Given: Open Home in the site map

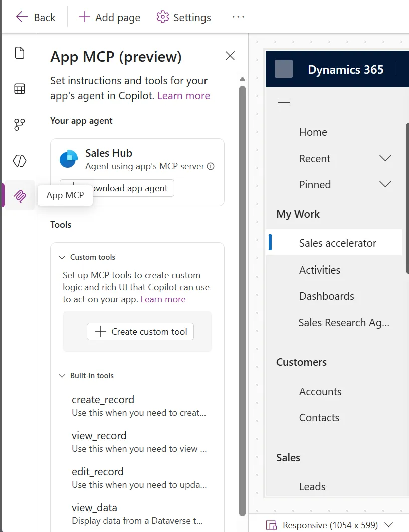Looking at the screenshot, I should (313, 132).
